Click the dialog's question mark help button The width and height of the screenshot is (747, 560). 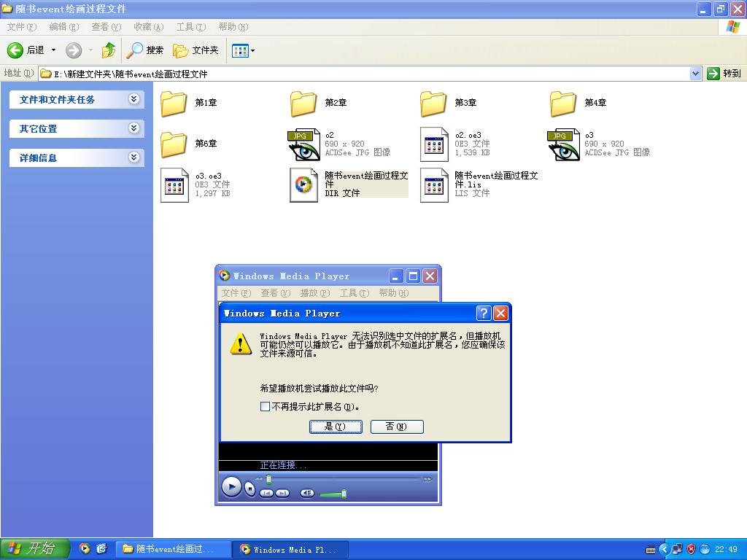click(x=484, y=313)
